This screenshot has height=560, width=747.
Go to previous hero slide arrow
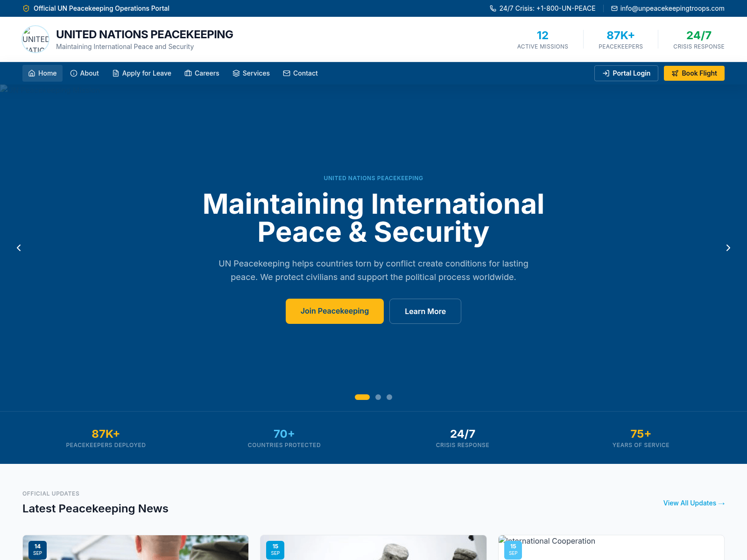tap(19, 248)
